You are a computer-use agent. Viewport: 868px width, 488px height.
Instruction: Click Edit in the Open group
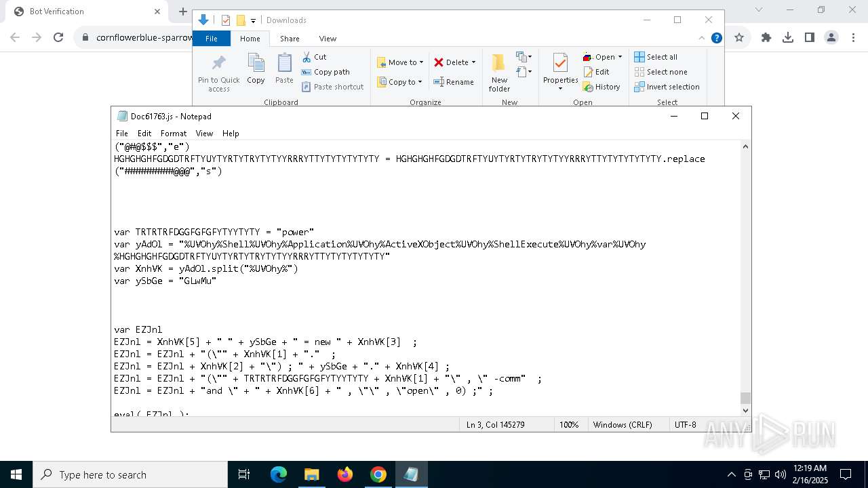tap(597, 72)
